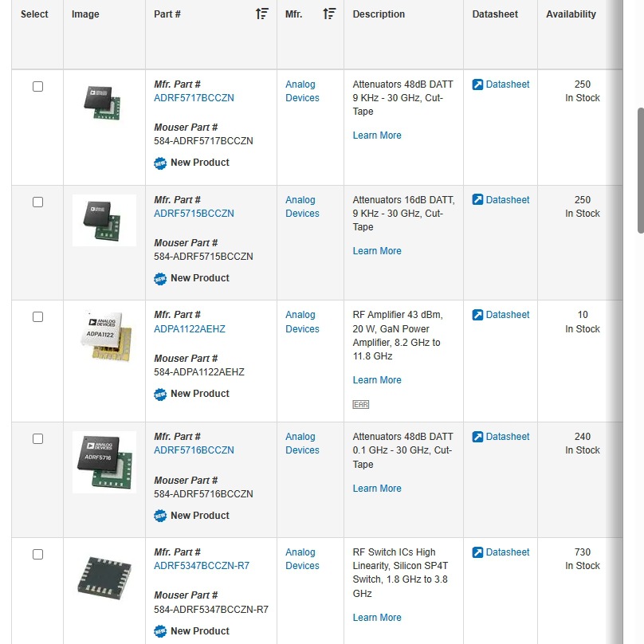View the ADRF5715BCCZN product image
644x644 pixels.
coord(104,221)
